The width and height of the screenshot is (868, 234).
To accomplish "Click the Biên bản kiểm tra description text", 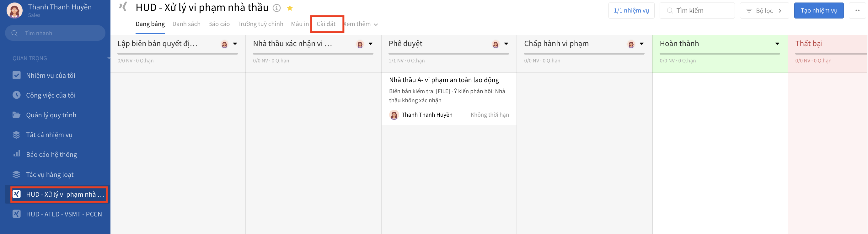I will 447,96.
